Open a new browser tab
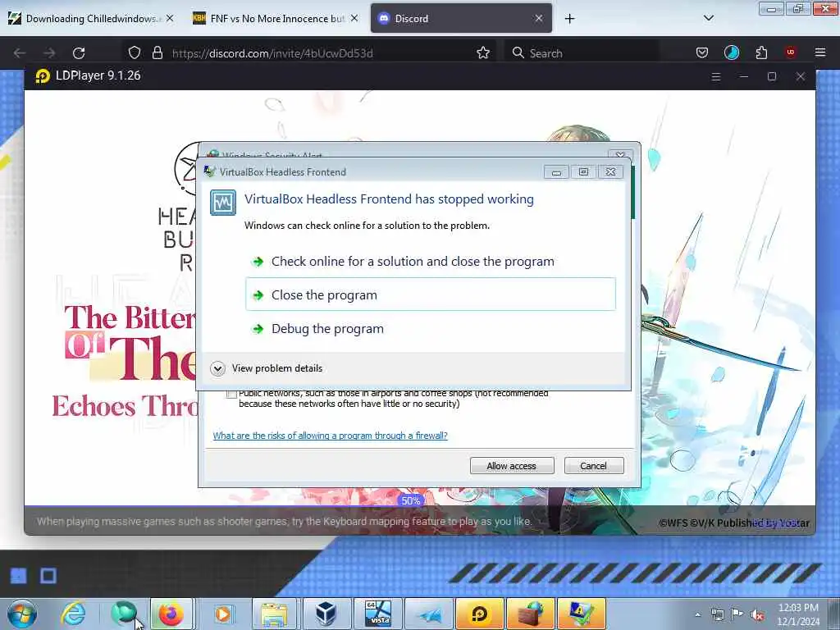Viewport: 840px width, 630px height. 569,19
